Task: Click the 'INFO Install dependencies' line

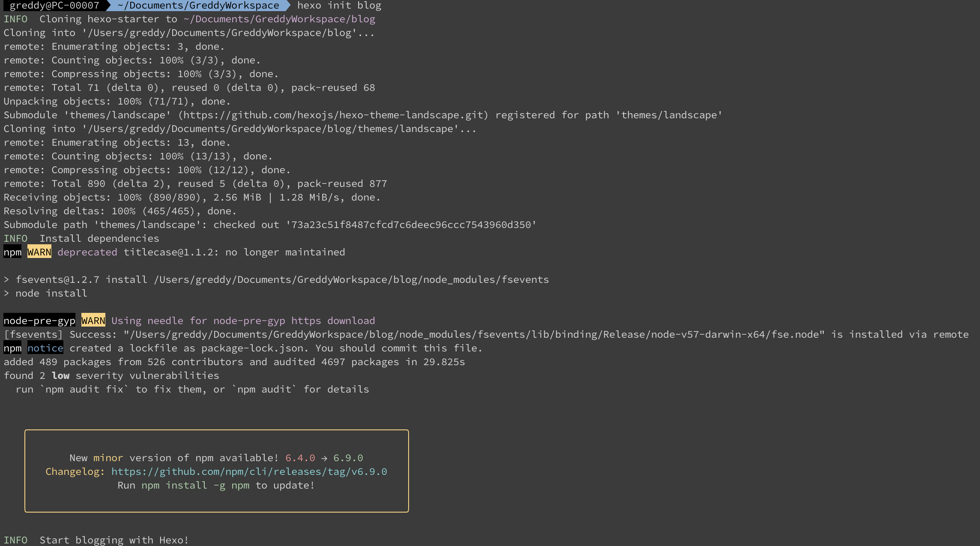Action: pyautogui.click(x=81, y=238)
